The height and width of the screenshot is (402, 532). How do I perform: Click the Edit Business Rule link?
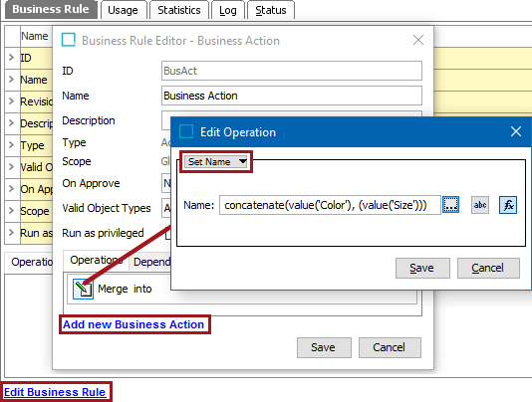click(x=55, y=392)
